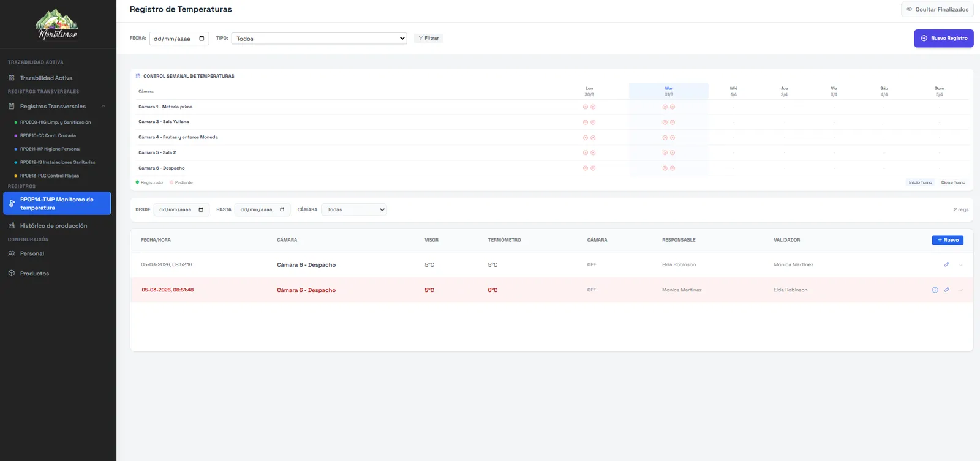Click the Inicio Turno label
Viewport: 980px width, 461px height.
[920, 182]
